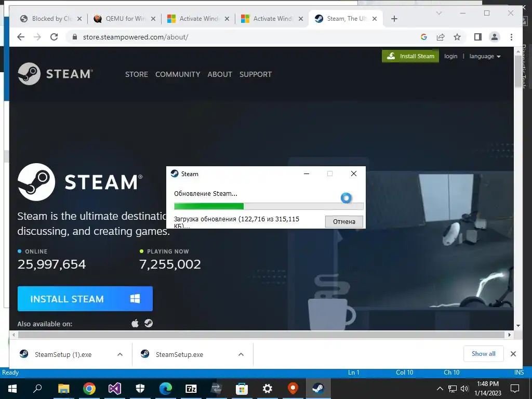The image size is (532, 399).
Task: Open 7-Zip from taskbar
Action: [191, 389]
